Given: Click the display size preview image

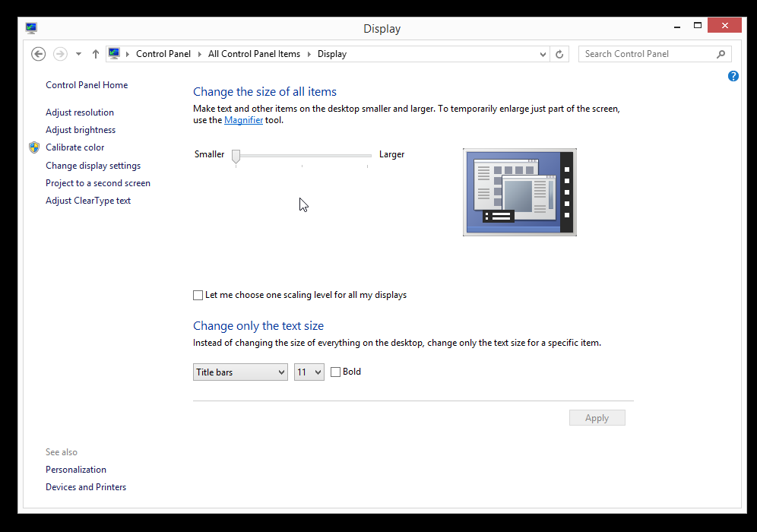Looking at the screenshot, I should click(x=519, y=192).
